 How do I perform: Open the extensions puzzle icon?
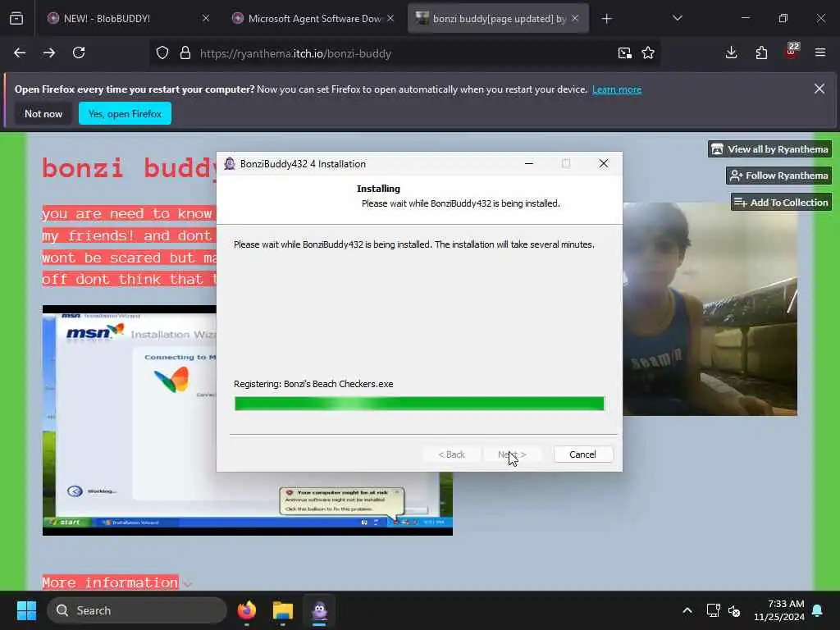click(761, 52)
